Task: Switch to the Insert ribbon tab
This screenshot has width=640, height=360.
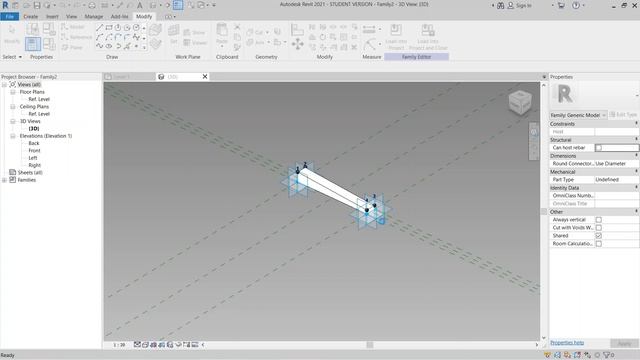Action: pos(52,17)
